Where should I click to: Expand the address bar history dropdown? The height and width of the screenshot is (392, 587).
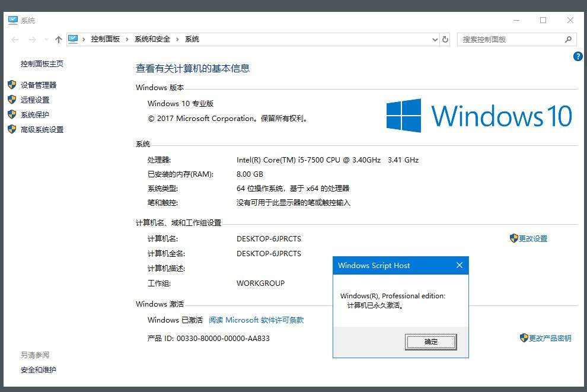(x=435, y=39)
